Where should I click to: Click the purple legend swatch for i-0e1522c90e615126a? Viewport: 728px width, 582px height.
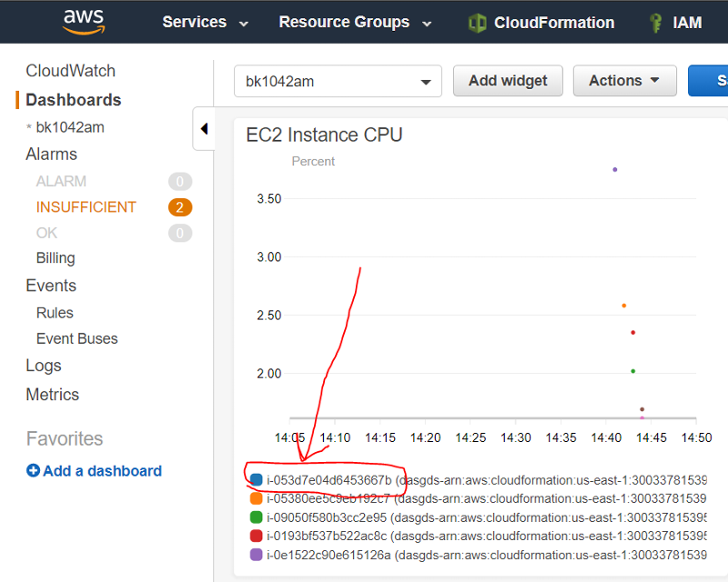click(x=257, y=555)
